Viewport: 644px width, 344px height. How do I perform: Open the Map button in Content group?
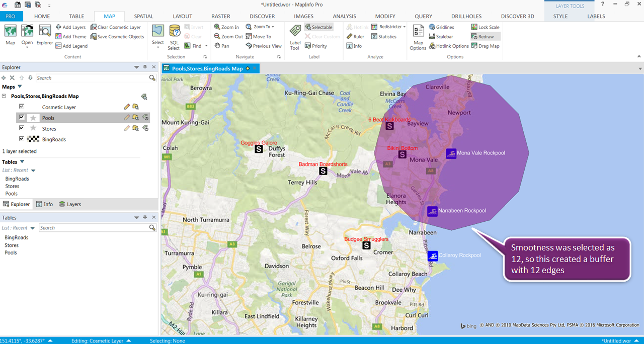[x=10, y=35]
